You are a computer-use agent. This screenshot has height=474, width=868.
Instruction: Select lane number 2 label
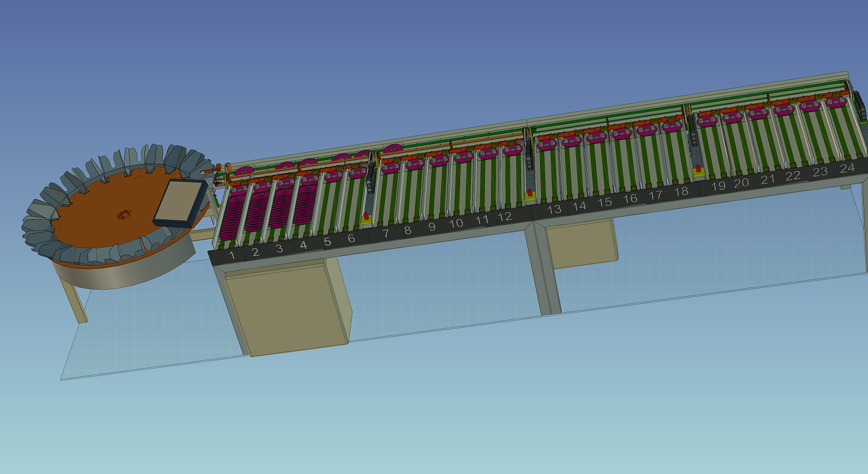[256, 252]
